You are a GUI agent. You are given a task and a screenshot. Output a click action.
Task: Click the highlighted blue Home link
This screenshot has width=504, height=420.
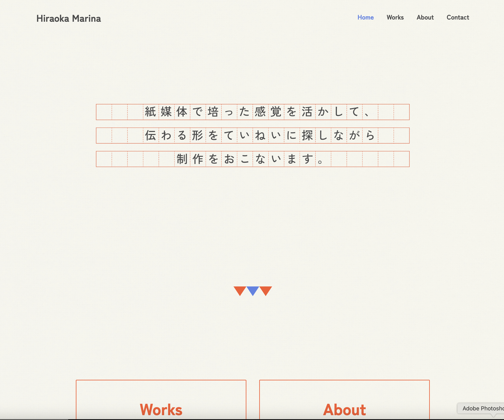[x=365, y=17]
